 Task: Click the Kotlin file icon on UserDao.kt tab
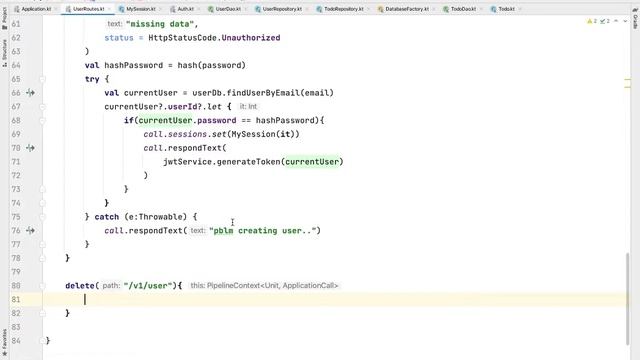[x=210, y=9]
